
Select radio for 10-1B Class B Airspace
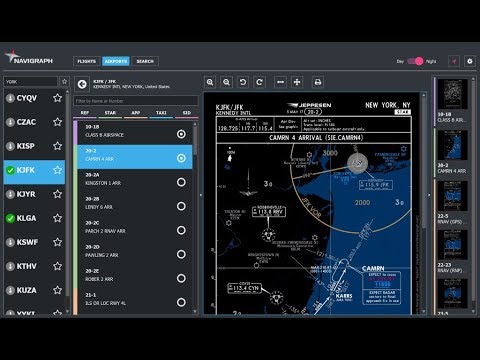coord(181,134)
